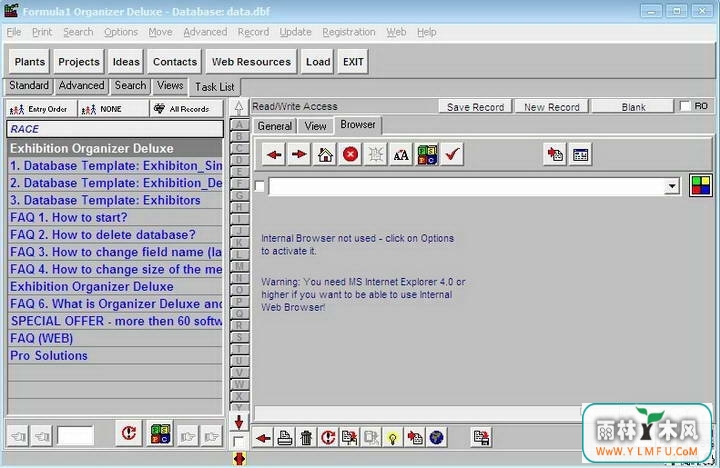Jump to letter A in alphabet index
The image size is (720, 468).
point(239,124)
